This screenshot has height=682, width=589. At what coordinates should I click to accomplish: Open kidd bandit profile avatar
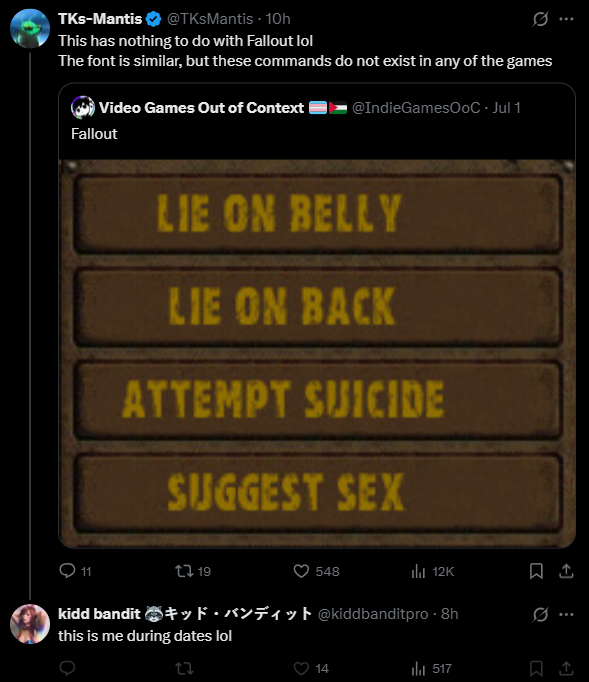(x=30, y=624)
